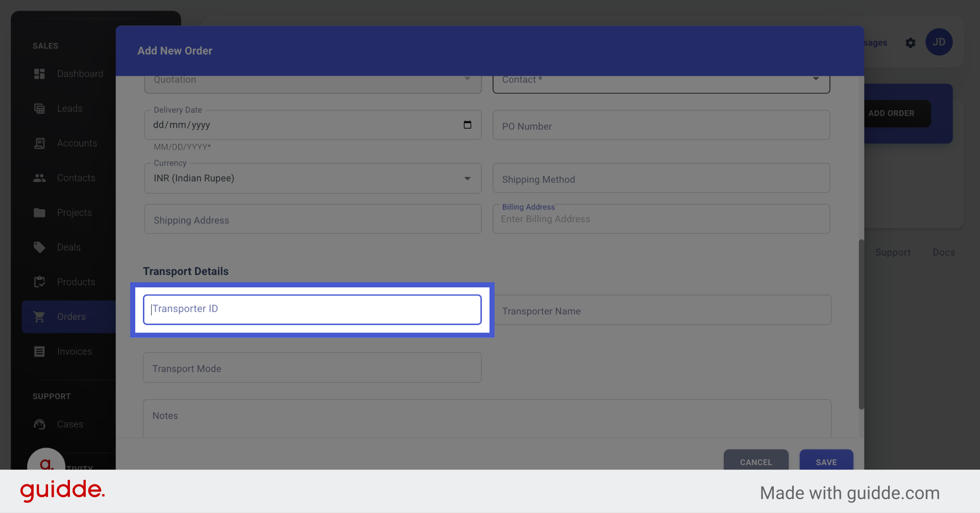Switch to the Invoices sidebar entry
Viewport: 980px width, 513px height.
pos(74,351)
